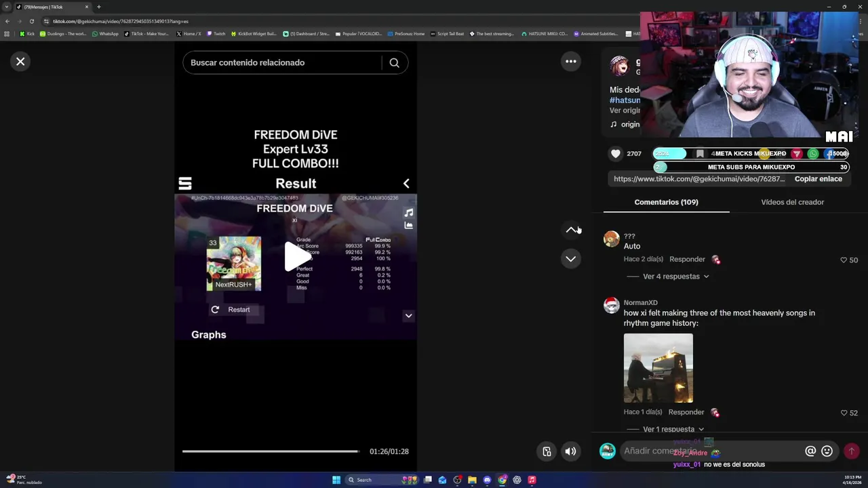
Task: Switch to 'Comentarios (109)' tab
Action: click(x=666, y=202)
